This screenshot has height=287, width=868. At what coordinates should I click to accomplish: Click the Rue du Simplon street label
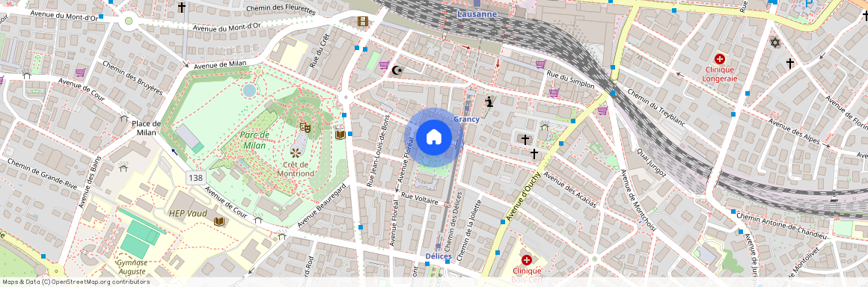click(570, 81)
